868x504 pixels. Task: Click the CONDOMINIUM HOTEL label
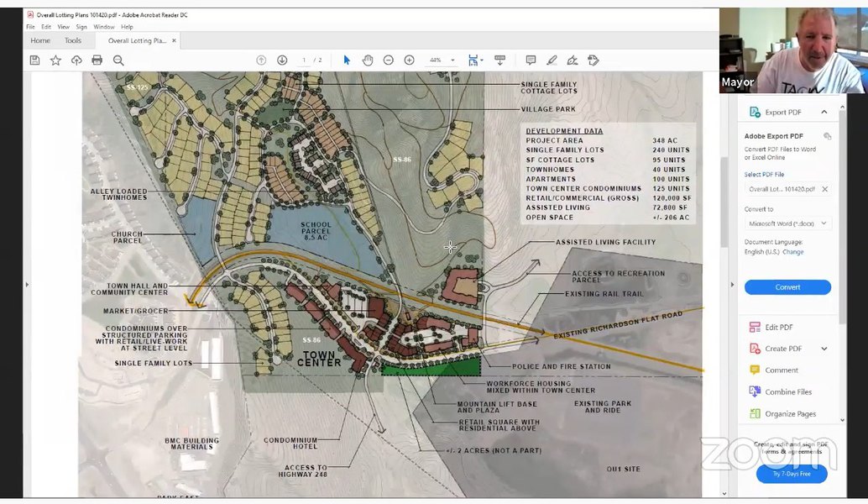point(290,443)
